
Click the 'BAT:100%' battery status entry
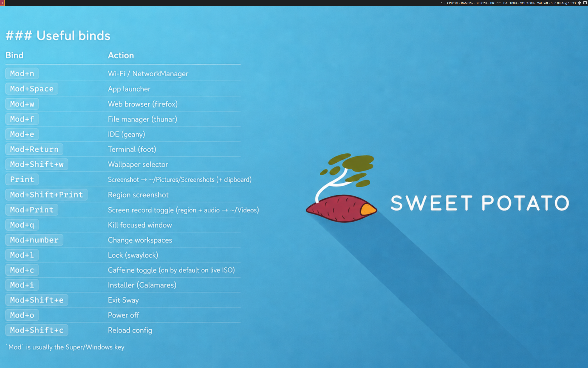tap(510, 3)
